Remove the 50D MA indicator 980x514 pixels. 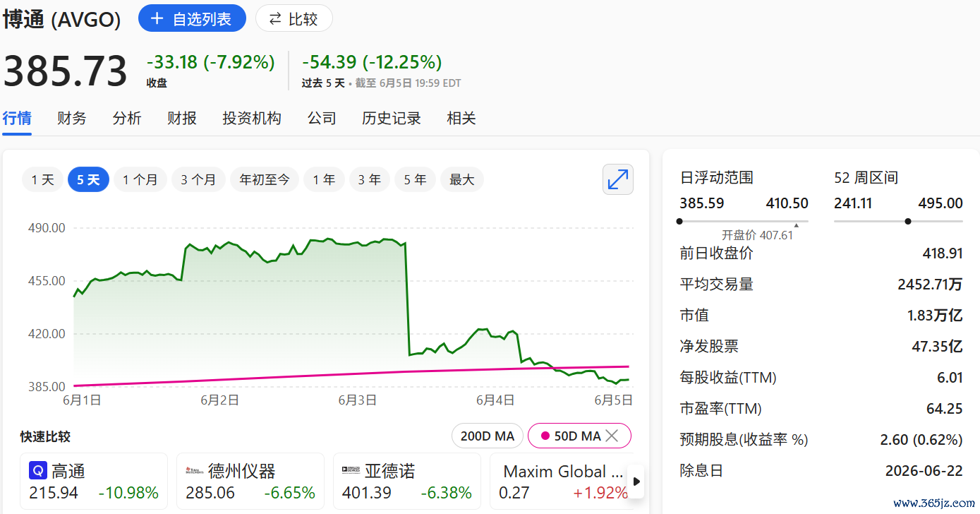[612, 436]
